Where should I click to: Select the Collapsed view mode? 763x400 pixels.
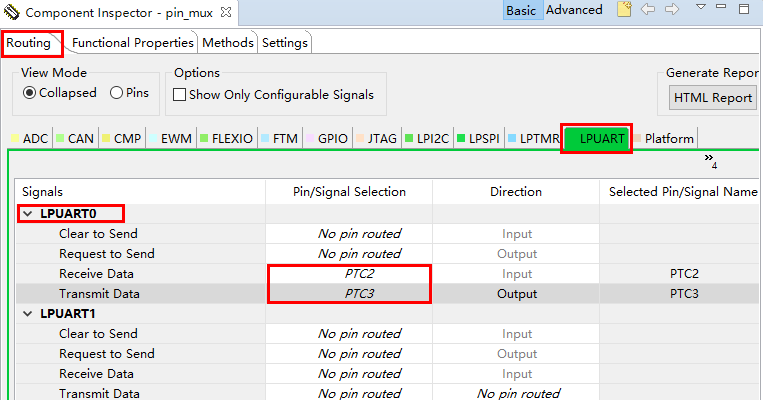(x=29, y=94)
